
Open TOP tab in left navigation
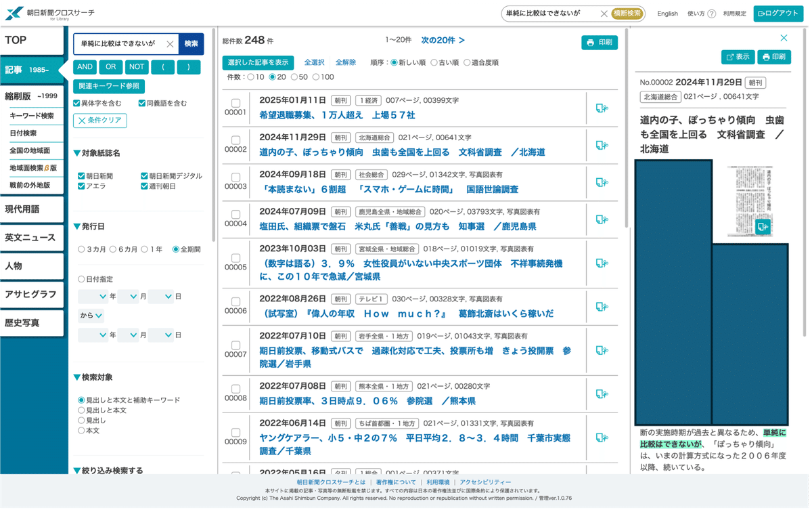pyautogui.click(x=32, y=41)
